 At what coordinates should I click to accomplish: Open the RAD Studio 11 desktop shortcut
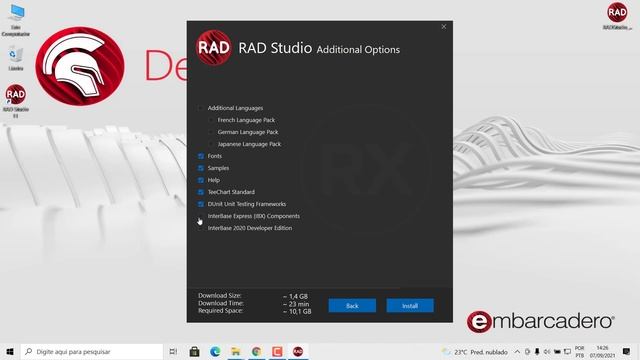tap(16, 101)
